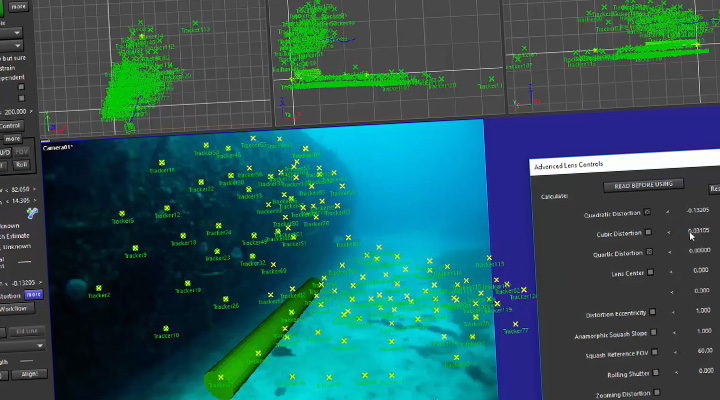The height and width of the screenshot is (400, 720).
Task: Click READ BEFORE USING button
Action: (643, 185)
